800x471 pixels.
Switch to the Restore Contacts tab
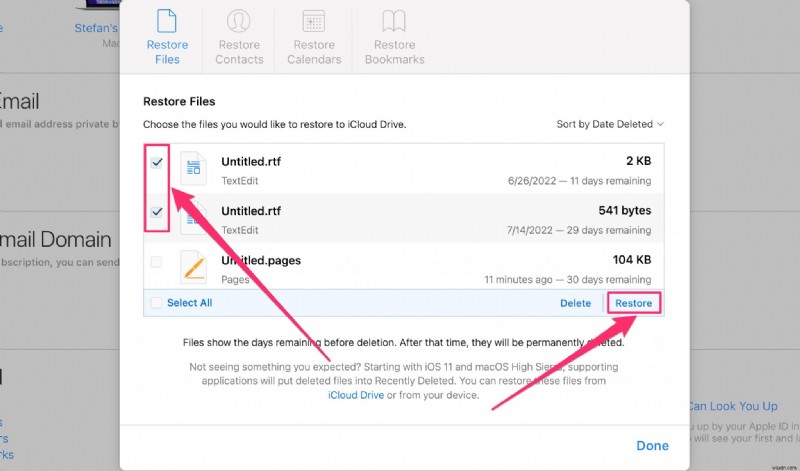click(239, 37)
